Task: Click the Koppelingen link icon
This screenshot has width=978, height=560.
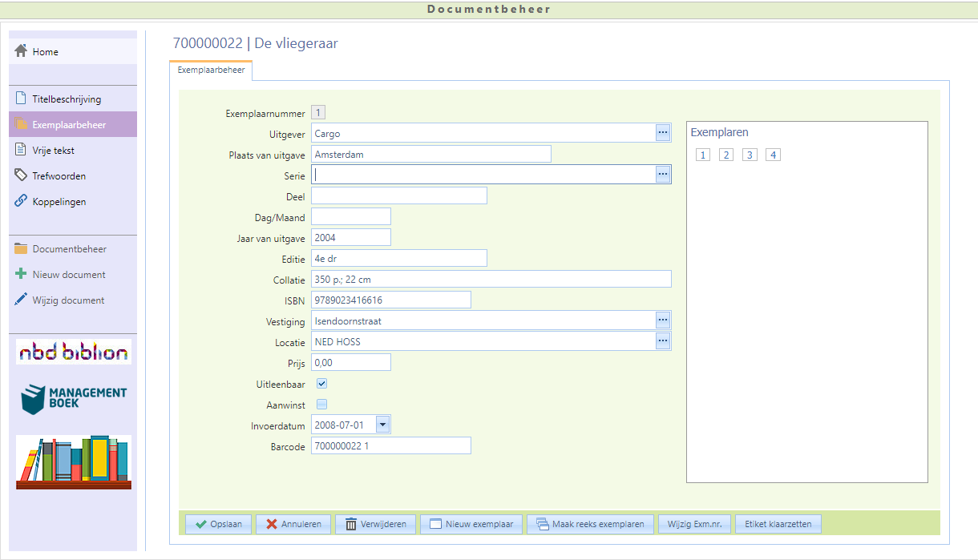Action: click(22, 201)
